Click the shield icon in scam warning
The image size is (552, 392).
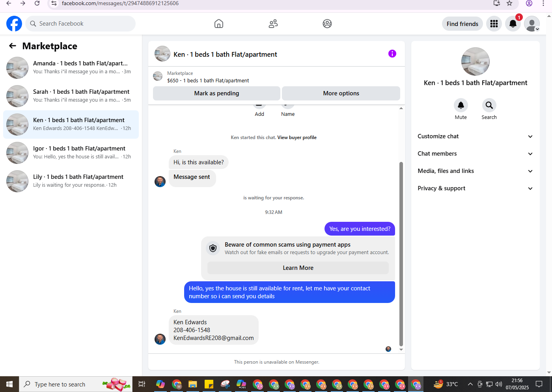click(213, 248)
